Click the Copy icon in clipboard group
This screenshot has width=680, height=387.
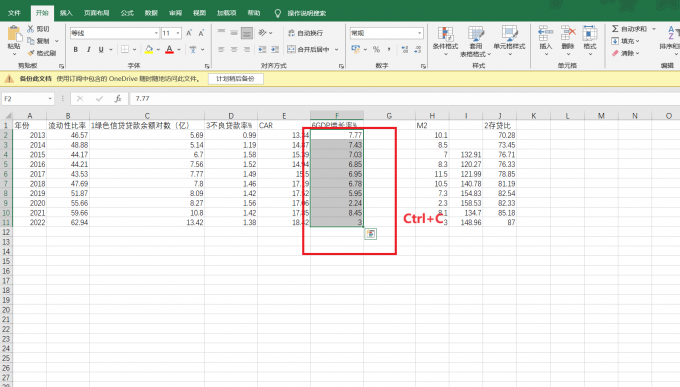pyautogui.click(x=30, y=41)
